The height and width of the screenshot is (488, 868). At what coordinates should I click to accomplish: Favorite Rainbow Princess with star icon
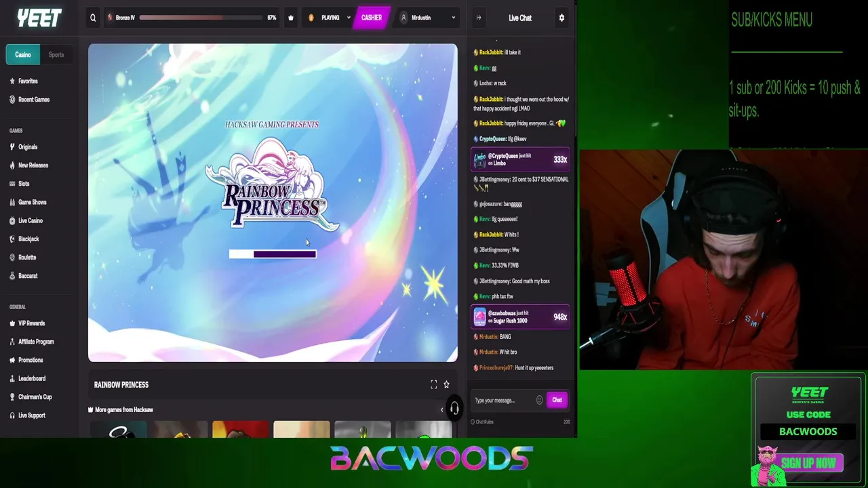tap(446, 384)
